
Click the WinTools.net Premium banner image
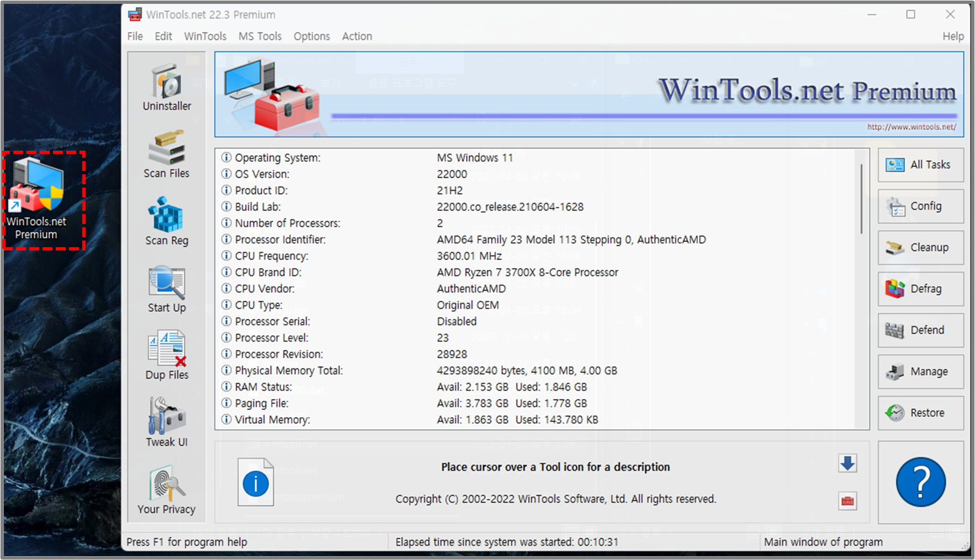[589, 94]
